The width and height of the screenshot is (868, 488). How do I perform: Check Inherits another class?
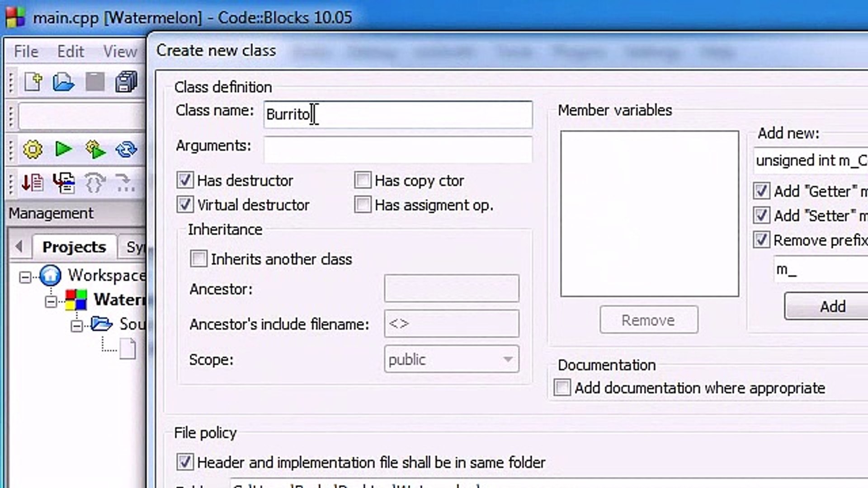[198, 259]
